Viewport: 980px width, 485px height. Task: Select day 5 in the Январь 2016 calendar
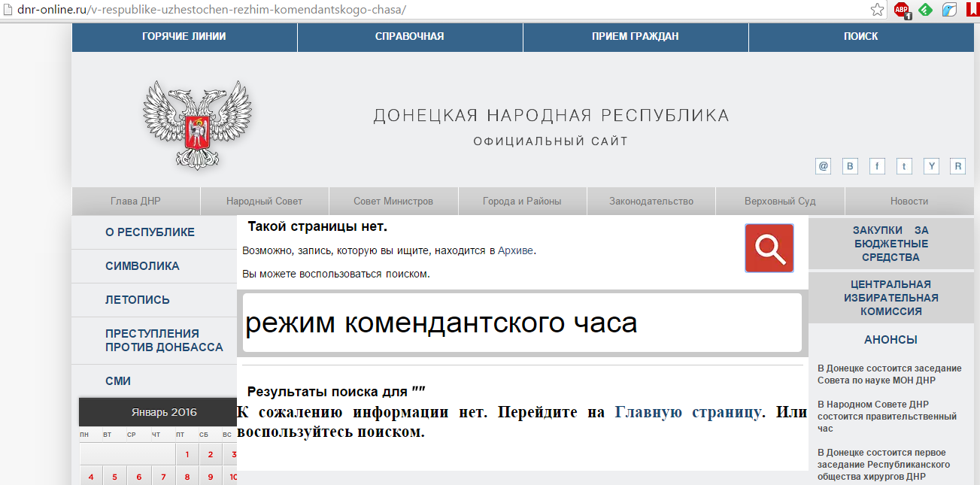114,477
